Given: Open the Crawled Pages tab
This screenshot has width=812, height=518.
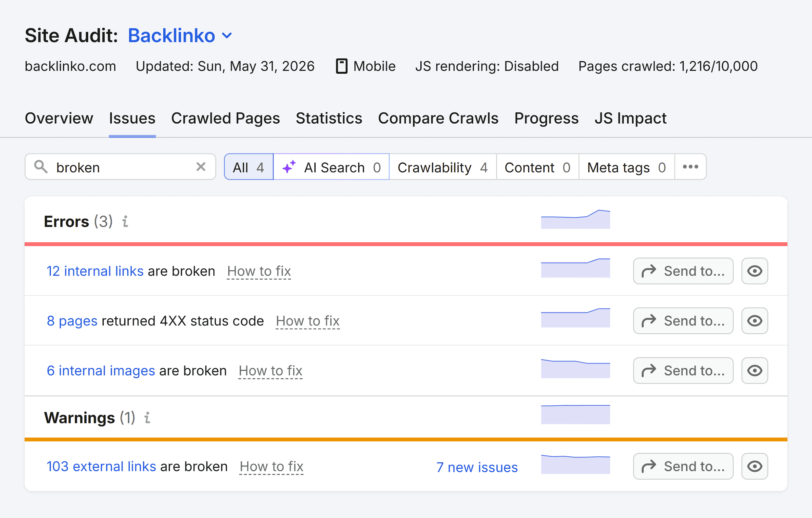Looking at the screenshot, I should coord(226,118).
